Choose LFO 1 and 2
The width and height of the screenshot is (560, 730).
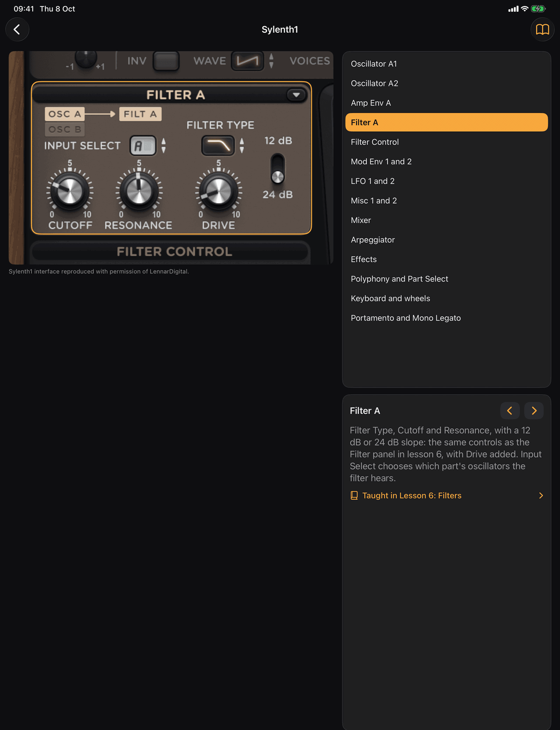pos(446,181)
